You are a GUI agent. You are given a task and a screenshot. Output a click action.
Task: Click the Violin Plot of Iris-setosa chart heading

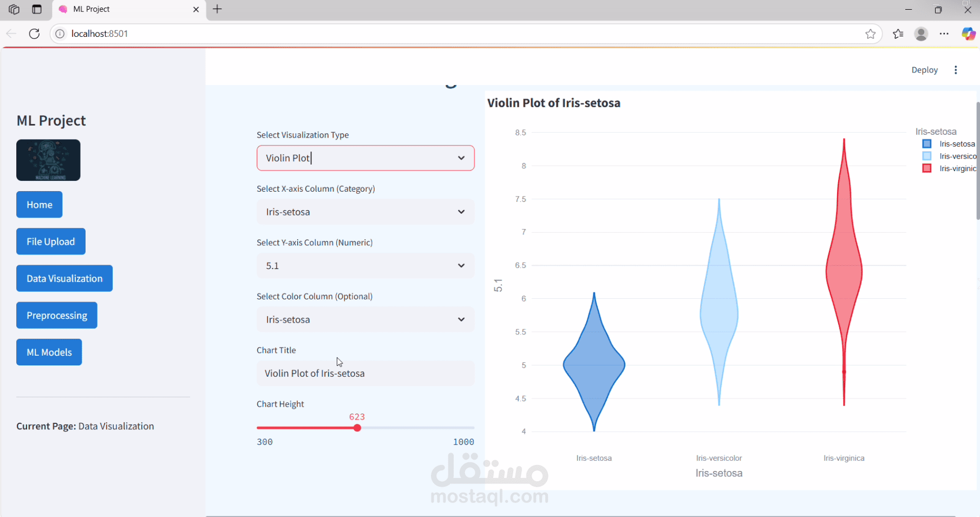(x=554, y=103)
